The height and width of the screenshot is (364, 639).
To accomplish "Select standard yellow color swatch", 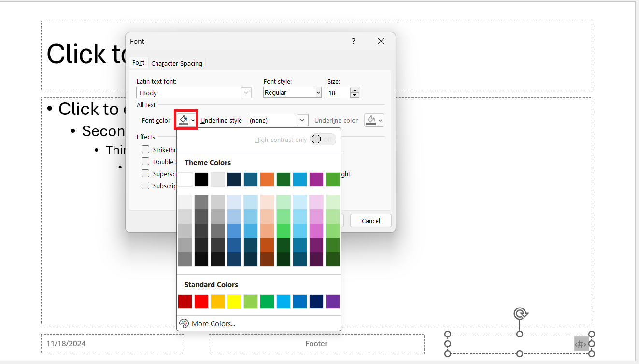I will [x=234, y=302].
